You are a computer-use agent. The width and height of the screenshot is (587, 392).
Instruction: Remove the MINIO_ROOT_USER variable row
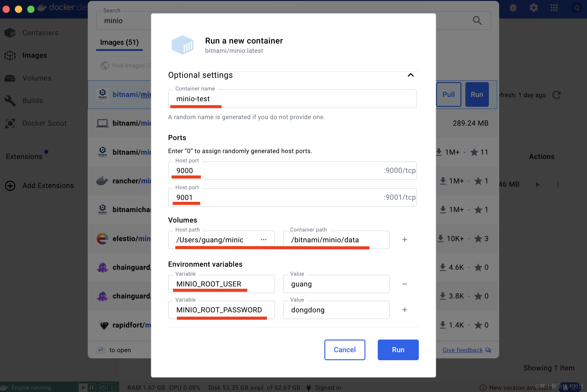405,284
